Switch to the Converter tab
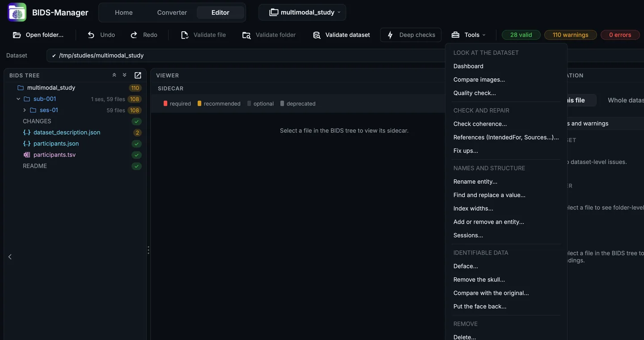Screen dimensions: 644x340 pyautogui.click(x=172, y=13)
